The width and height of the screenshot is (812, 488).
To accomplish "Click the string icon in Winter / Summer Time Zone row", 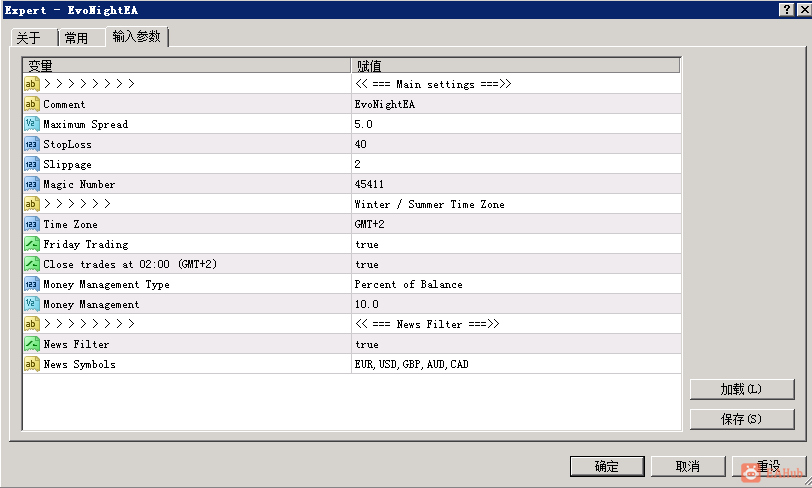I will coord(32,204).
